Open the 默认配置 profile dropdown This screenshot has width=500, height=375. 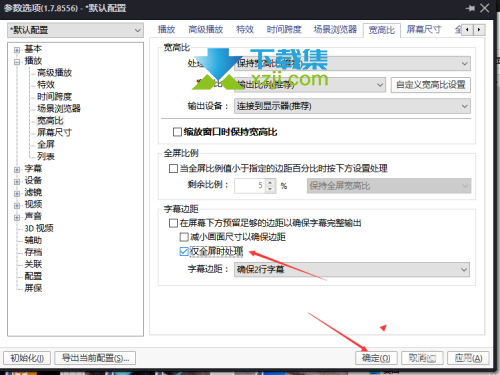pyautogui.click(x=75, y=30)
